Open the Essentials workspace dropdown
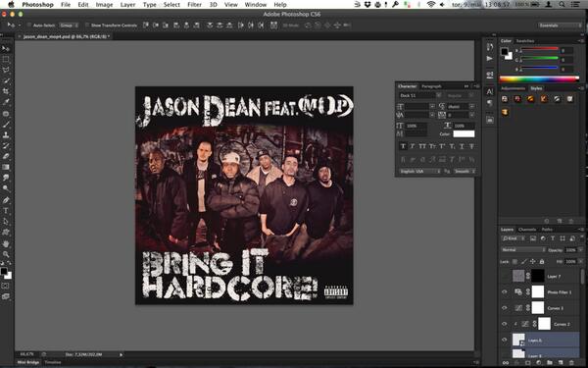The image size is (588, 368). [560, 26]
